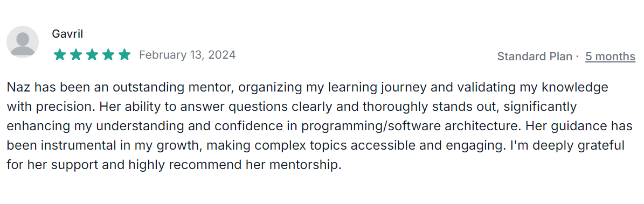This screenshot has width=644, height=204.
Task: Click the February 13, 2024 review date
Action: pos(188,55)
